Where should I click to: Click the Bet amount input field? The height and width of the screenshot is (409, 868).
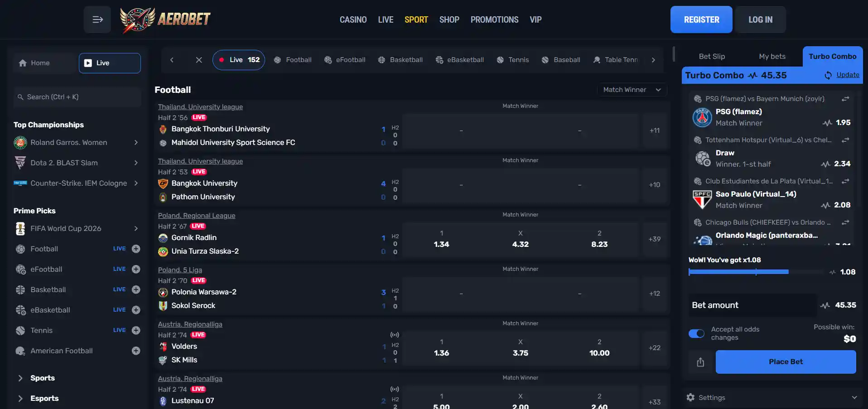click(x=752, y=305)
